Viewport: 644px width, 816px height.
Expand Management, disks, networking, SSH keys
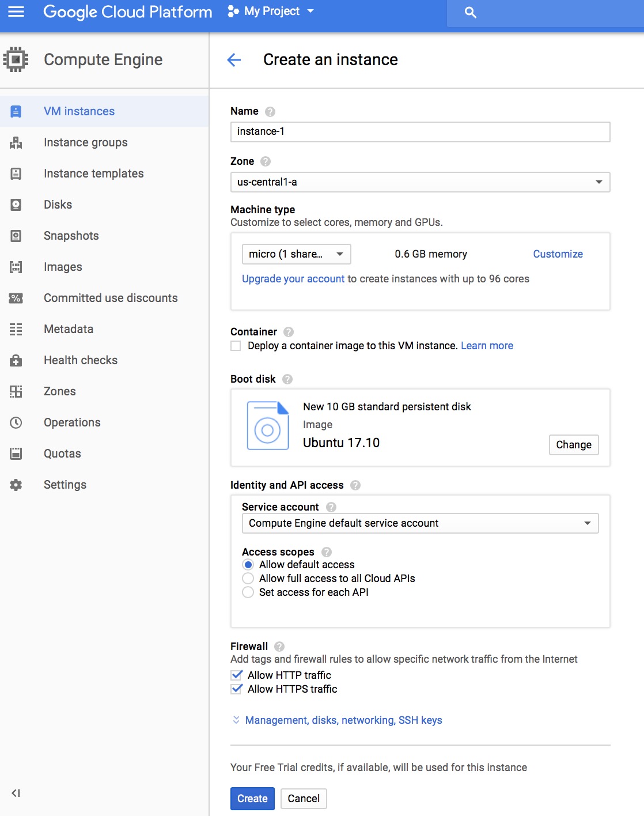point(343,720)
